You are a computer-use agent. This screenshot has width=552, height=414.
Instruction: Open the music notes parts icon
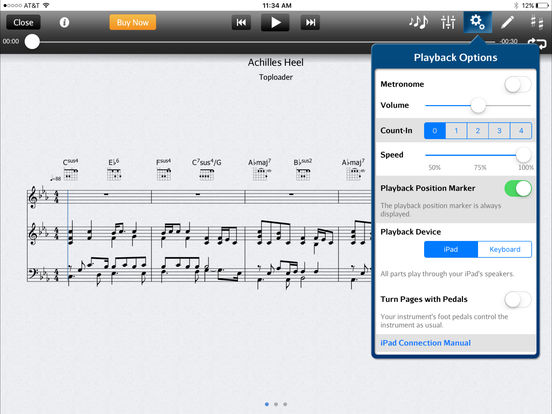419,22
